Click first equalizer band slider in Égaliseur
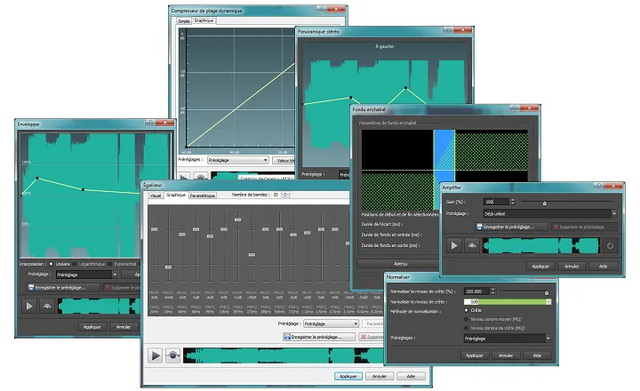The width and height of the screenshot is (640, 391). [x=154, y=229]
